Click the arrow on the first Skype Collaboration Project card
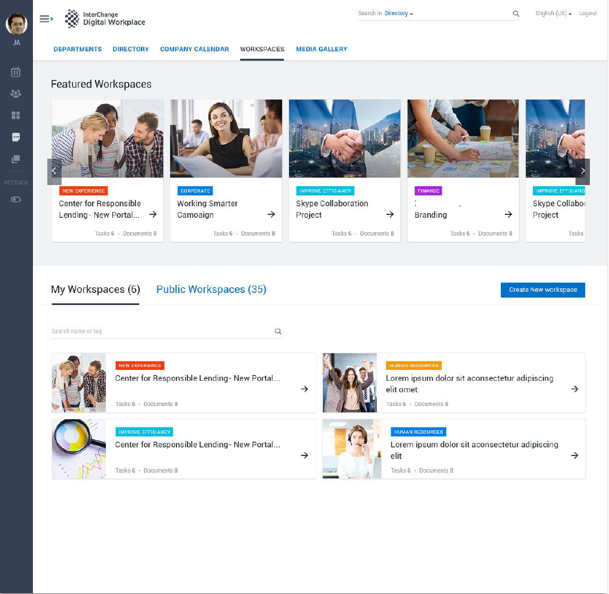The height and width of the screenshot is (594, 609). (x=390, y=214)
